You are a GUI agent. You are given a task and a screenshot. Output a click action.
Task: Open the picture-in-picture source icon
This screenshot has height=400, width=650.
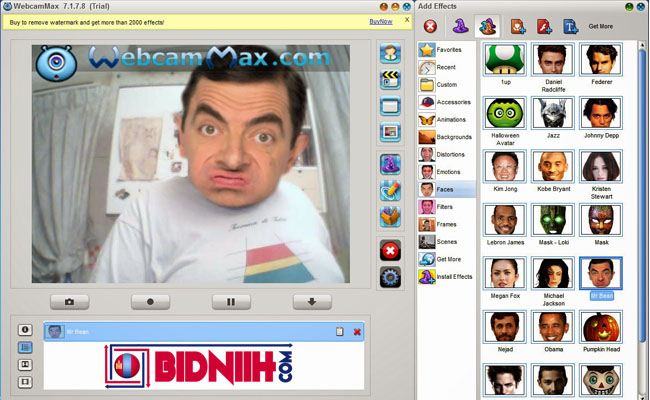tap(390, 132)
